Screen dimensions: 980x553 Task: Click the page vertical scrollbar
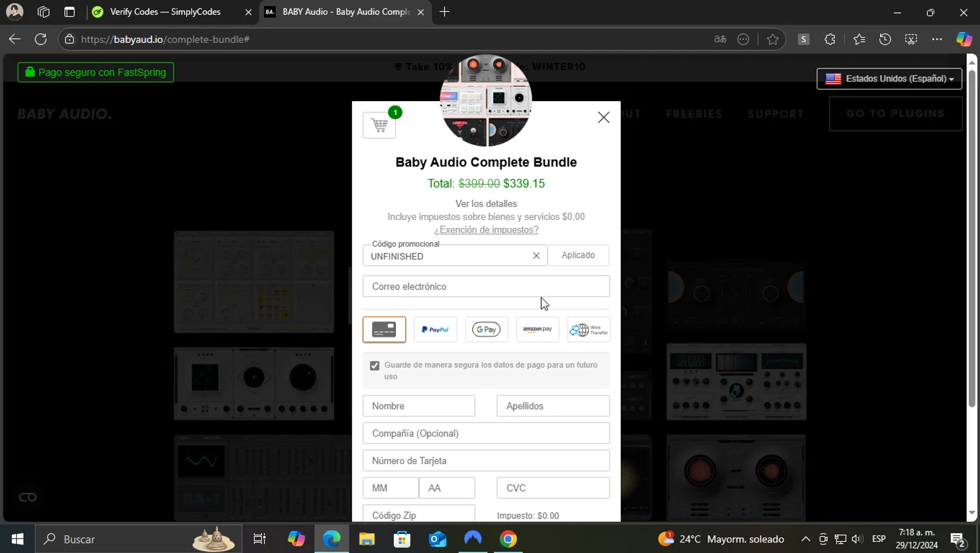972,238
